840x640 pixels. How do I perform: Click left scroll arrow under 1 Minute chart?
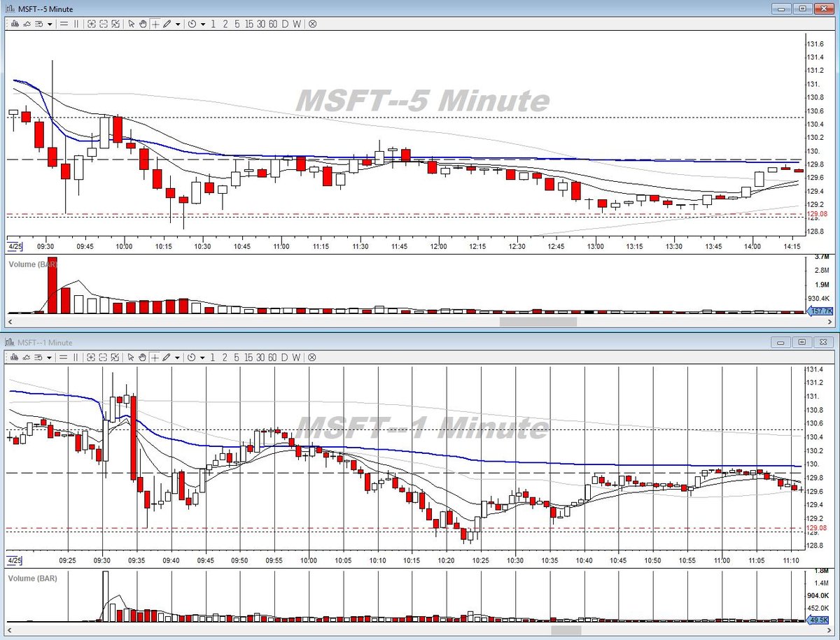click(10, 630)
